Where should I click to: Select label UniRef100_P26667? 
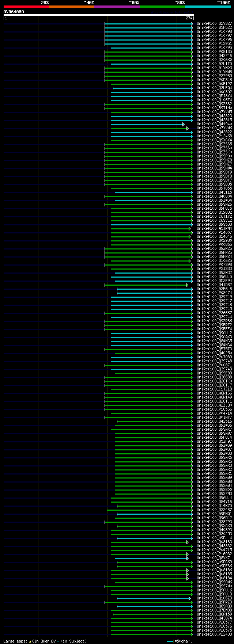214,313
